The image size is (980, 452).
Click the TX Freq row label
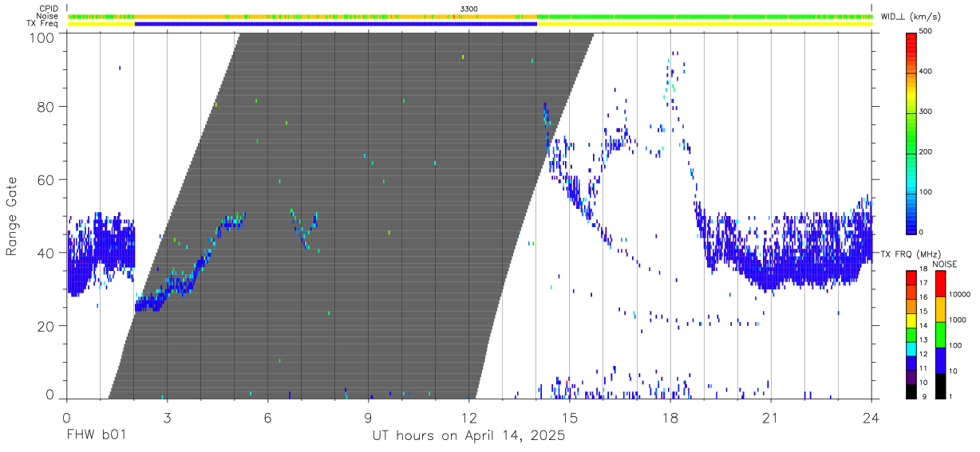[x=43, y=24]
